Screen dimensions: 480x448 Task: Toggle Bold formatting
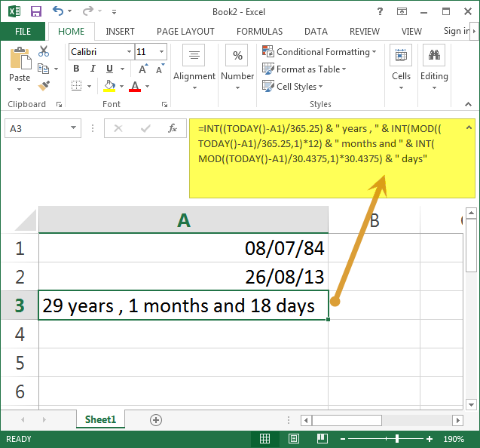click(76, 69)
